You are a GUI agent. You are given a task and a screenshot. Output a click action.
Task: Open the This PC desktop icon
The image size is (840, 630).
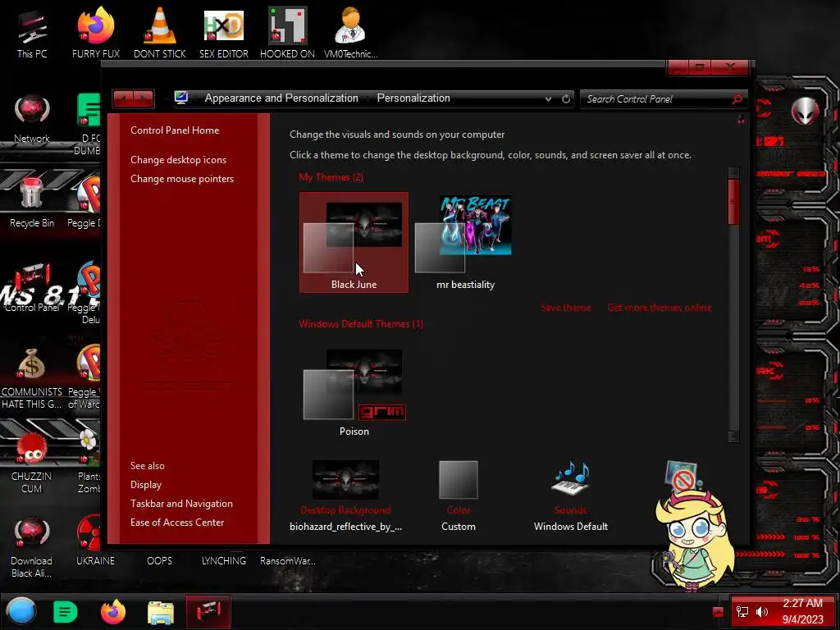(32, 33)
